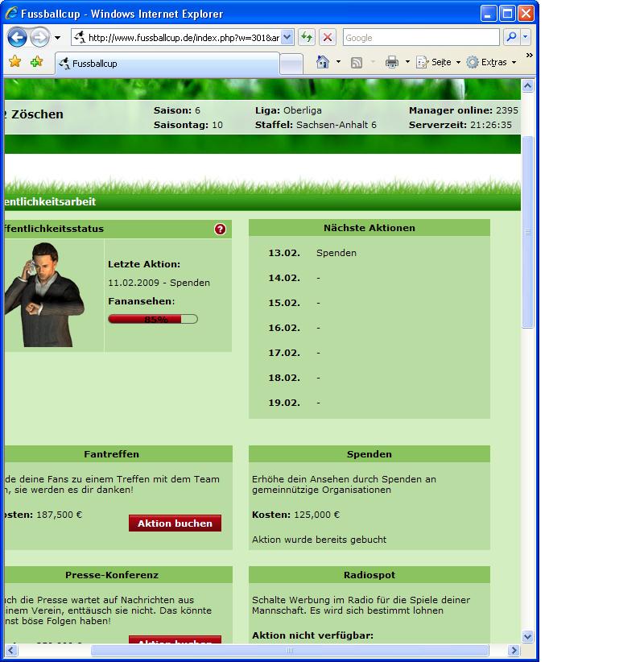Expand the recent pages dropdown arrow
Screen dimensions: 644x662
coord(57,38)
